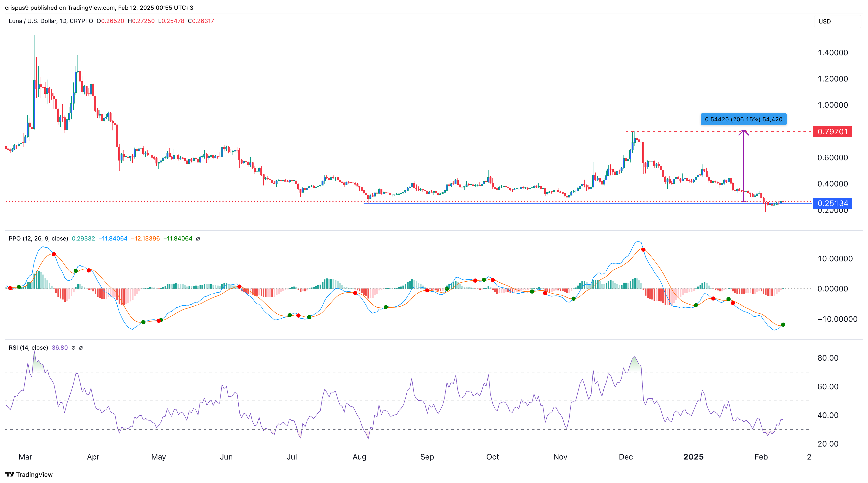Click the PPO indicator settings null icon
The image size is (868, 483).
tap(198, 239)
